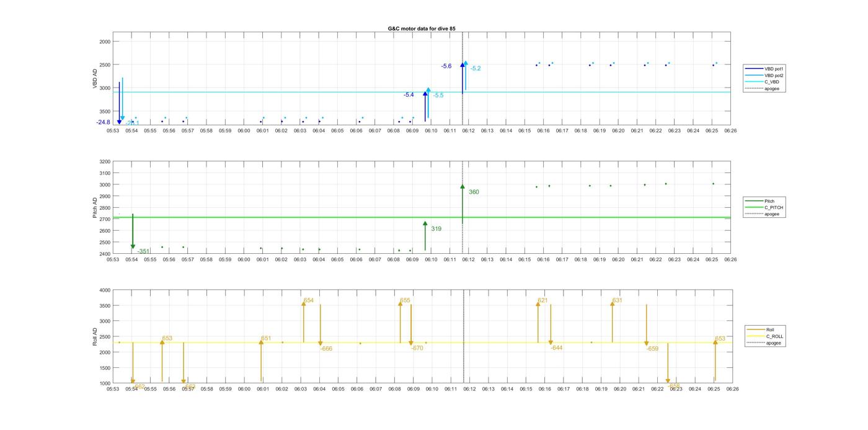Click the '-666' roll data label
The width and height of the screenshot is (868, 430).
(x=326, y=349)
